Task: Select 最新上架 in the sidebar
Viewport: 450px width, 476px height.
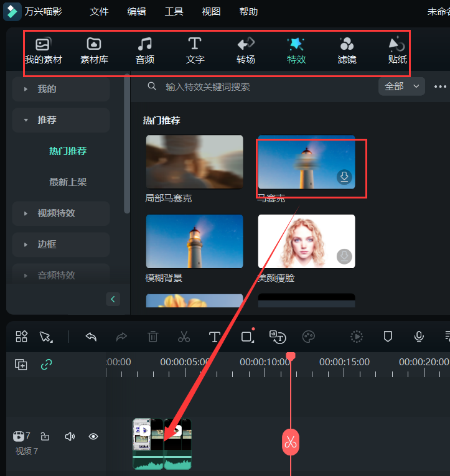Action: [68, 182]
